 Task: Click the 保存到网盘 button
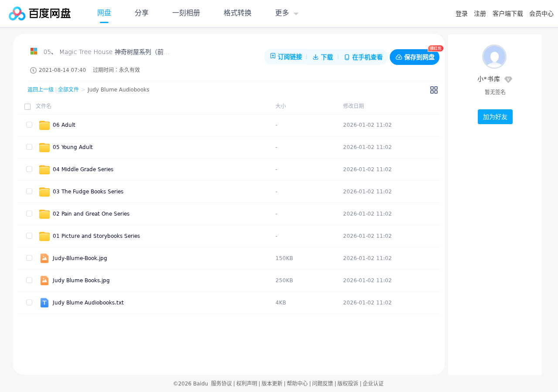pos(415,57)
